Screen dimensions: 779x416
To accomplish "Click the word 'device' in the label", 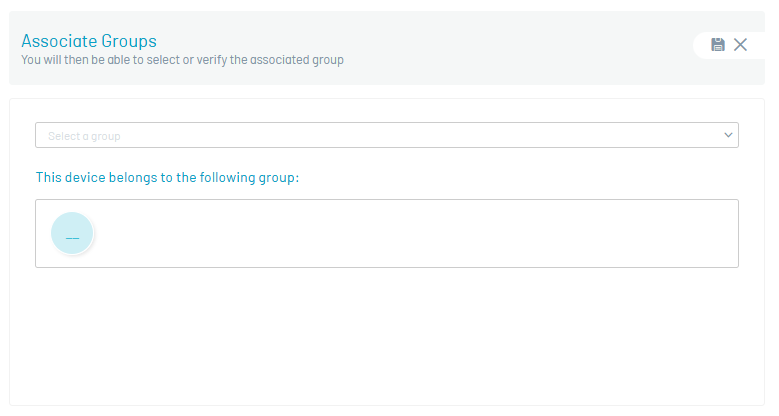I will click(86, 177).
